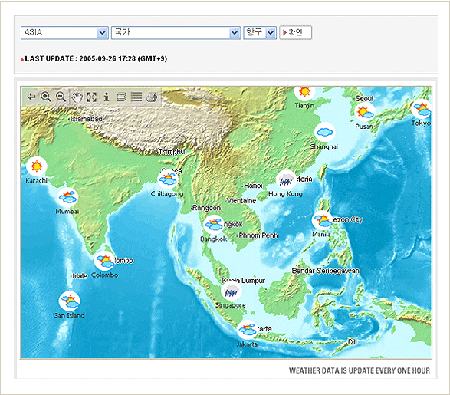The image size is (450, 395).
Task: Click the Karachi sunny weather icon
Action: [x=36, y=166]
